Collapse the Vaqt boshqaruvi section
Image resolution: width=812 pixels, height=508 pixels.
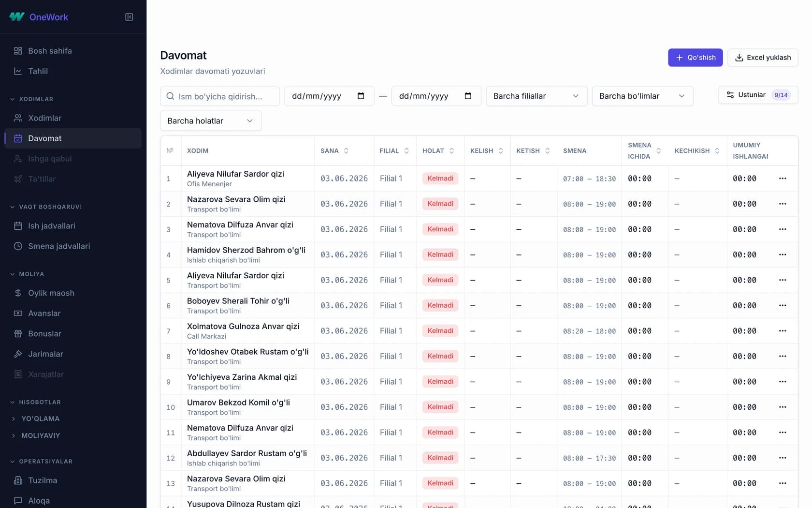pos(46,207)
